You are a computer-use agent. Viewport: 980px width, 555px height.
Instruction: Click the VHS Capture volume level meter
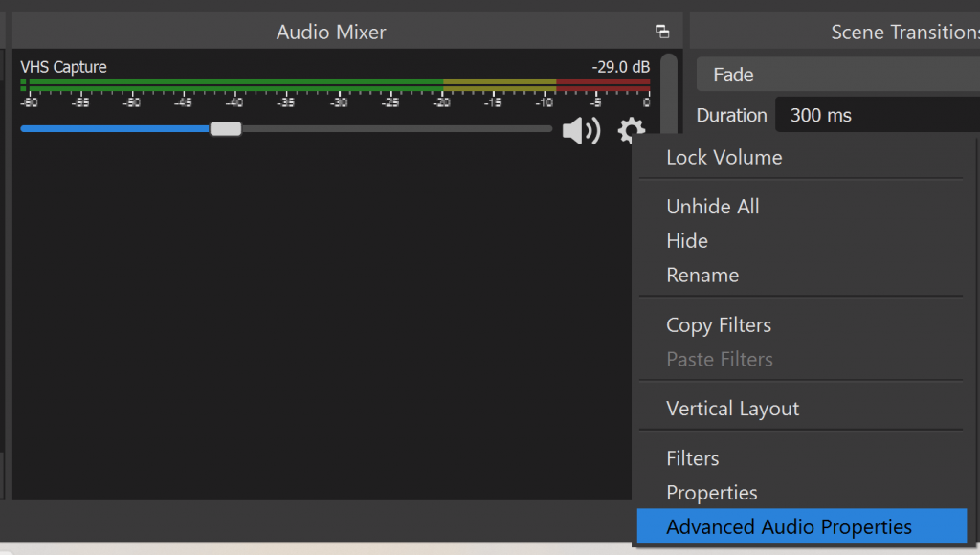335,86
